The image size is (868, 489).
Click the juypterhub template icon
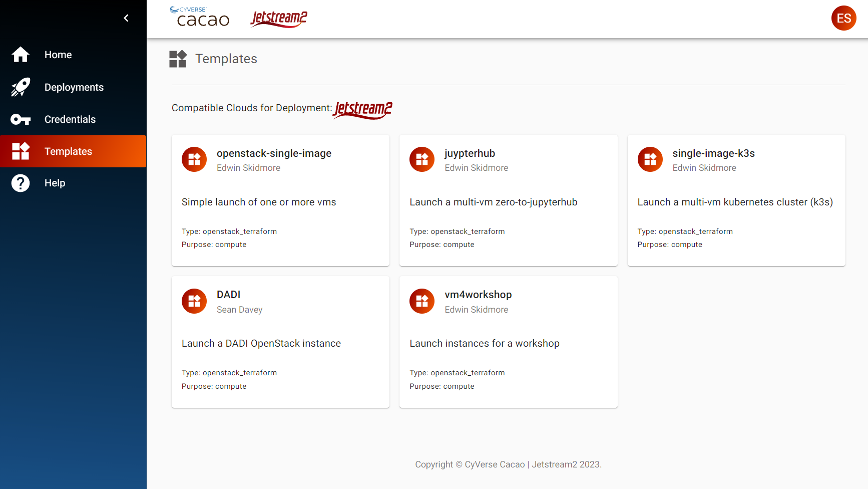pyautogui.click(x=422, y=159)
